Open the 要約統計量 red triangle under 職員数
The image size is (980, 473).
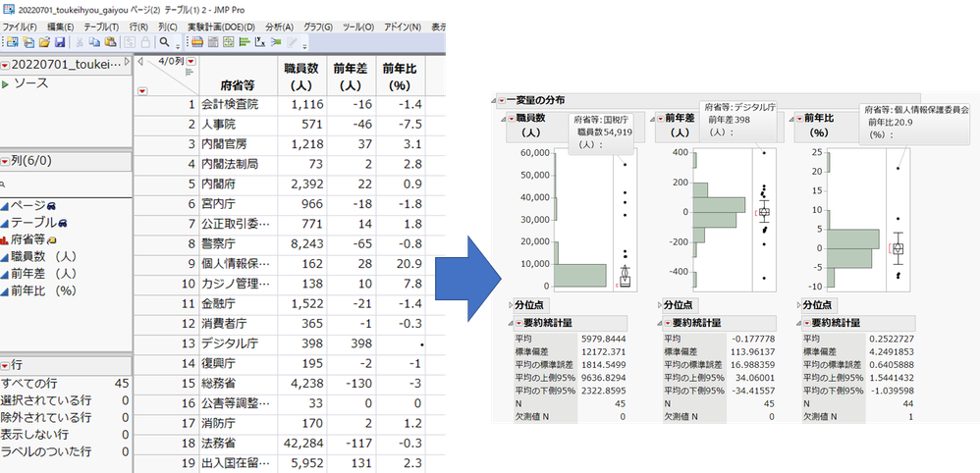tap(519, 323)
